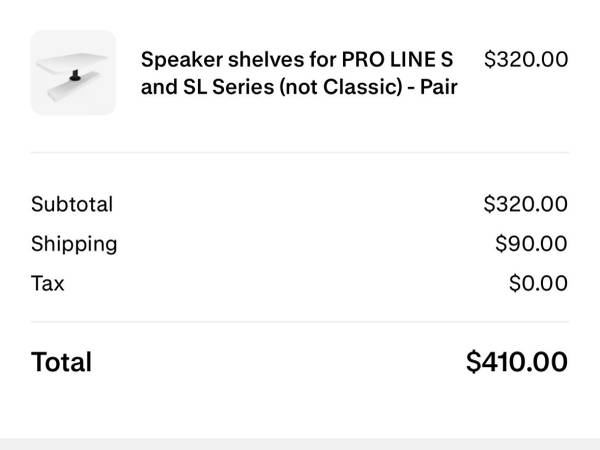
Task: Click the grey bar below the summary
Action: click(299, 443)
